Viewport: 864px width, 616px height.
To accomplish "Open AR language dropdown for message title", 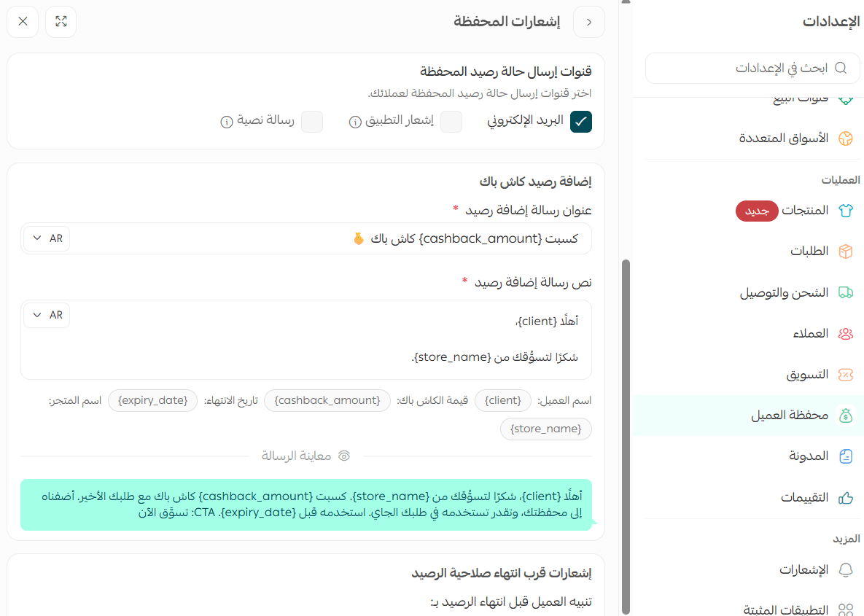I will [x=47, y=238].
